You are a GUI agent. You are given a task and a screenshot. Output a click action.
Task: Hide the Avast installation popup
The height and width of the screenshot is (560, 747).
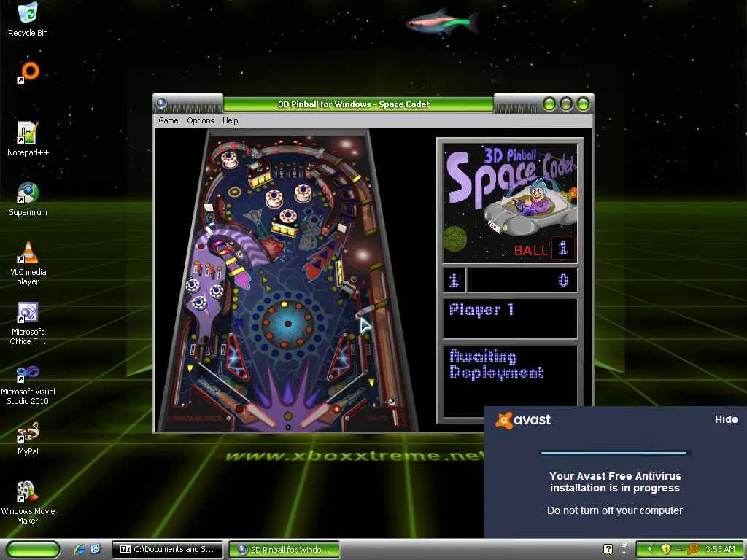726,419
